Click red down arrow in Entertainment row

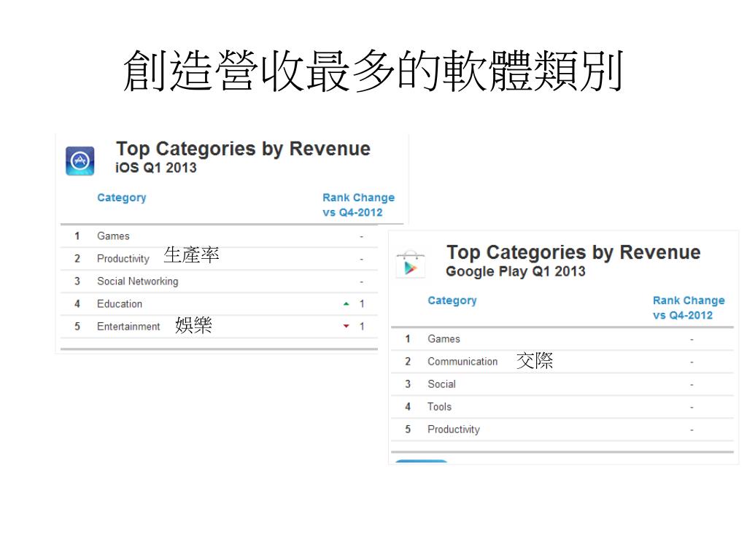click(x=347, y=326)
